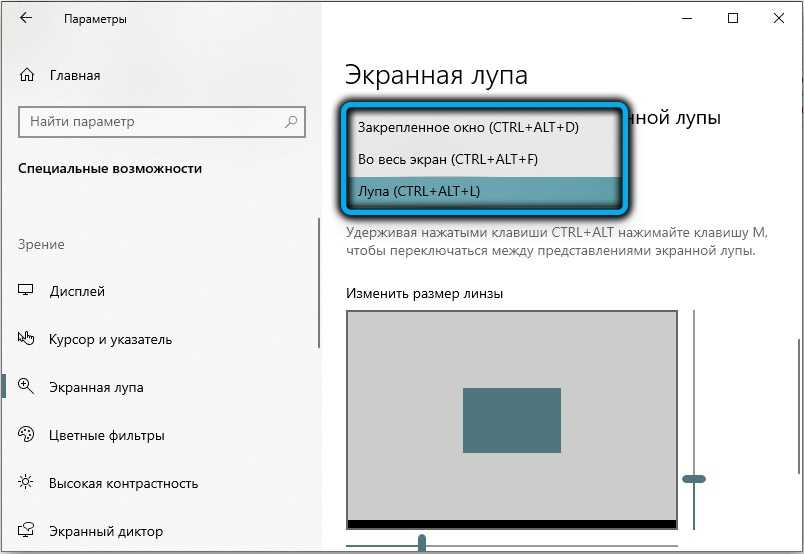Open Высокая контрастность section
This screenshot has width=804, height=554.
tap(123, 483)
